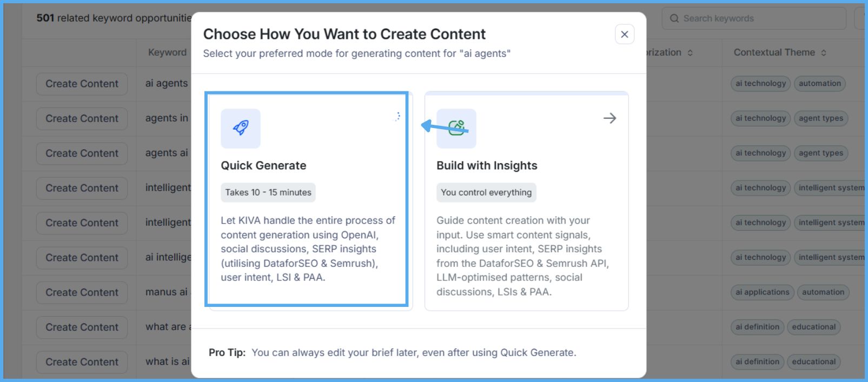Viewport: 868px width, 382px height.
Task: Click inside the Search keywords field
Action: [752, 18]
